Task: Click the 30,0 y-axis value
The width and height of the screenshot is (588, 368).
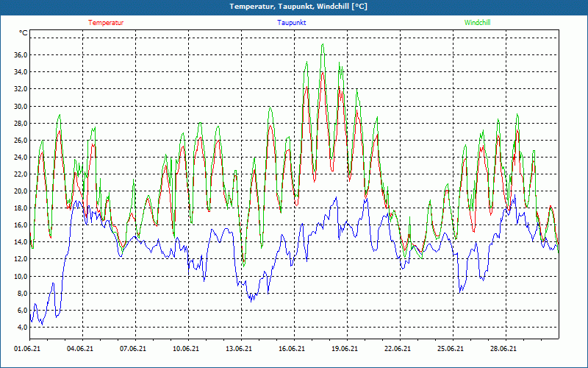Action: coord(21,106)
